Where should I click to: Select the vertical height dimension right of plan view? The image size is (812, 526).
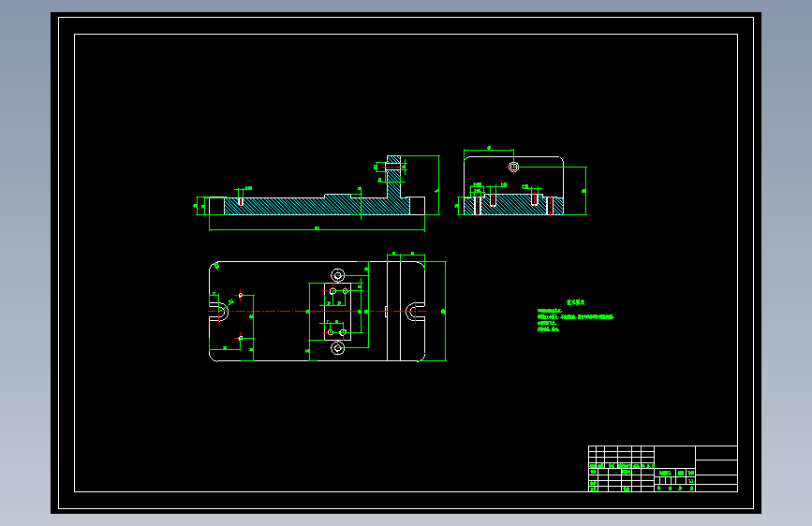[x=444, y=311]
